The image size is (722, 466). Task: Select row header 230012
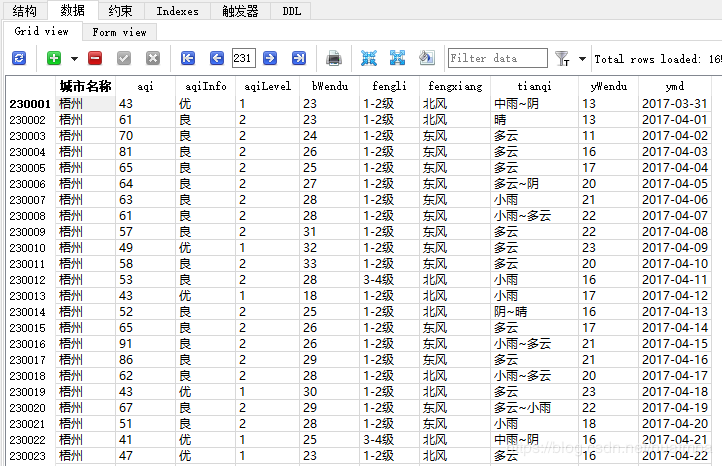coord(30,280)
